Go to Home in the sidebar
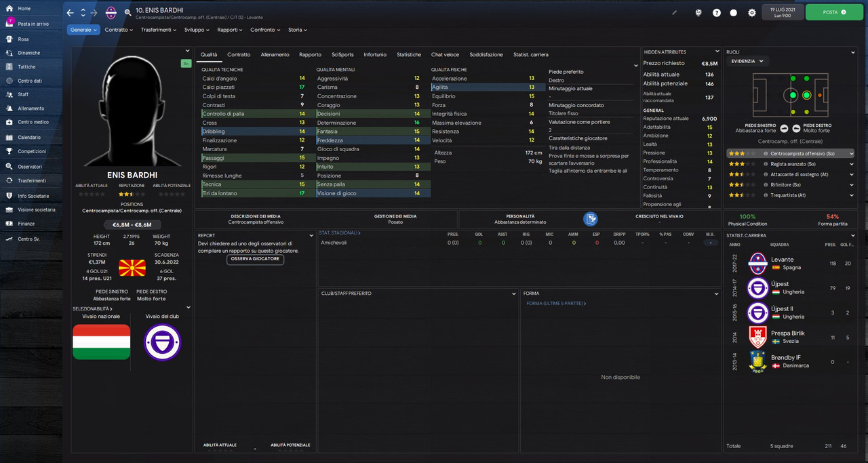This screenshot has height=463, width=868. [x=24, y=8]
